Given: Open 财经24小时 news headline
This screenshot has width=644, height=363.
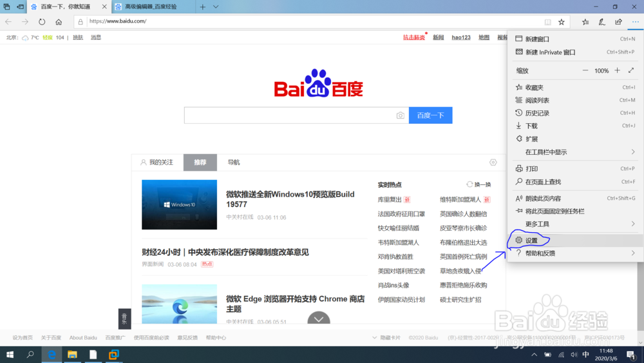Looking at the screenshot, I should [x=225, y=252].
